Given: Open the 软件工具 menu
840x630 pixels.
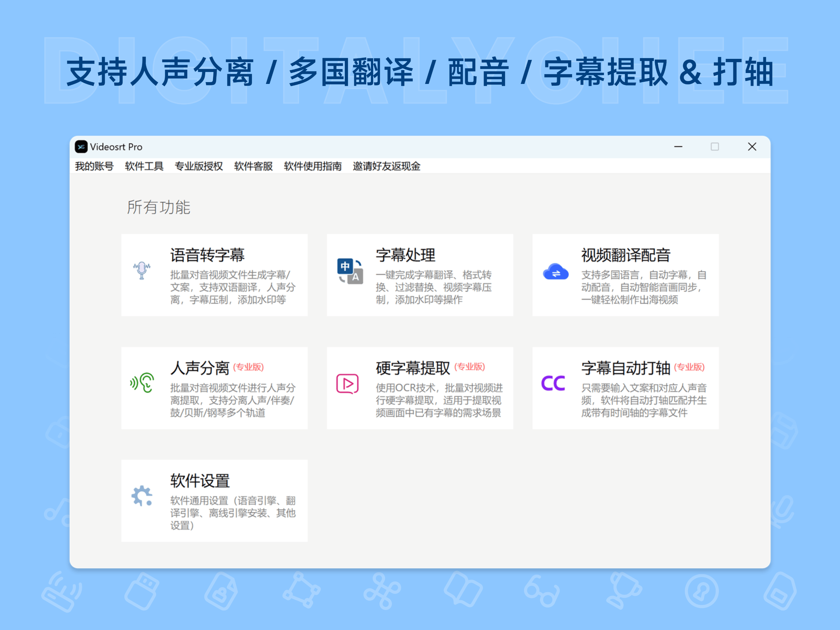Looking at the screenshot, I should [x=144, y=166].
